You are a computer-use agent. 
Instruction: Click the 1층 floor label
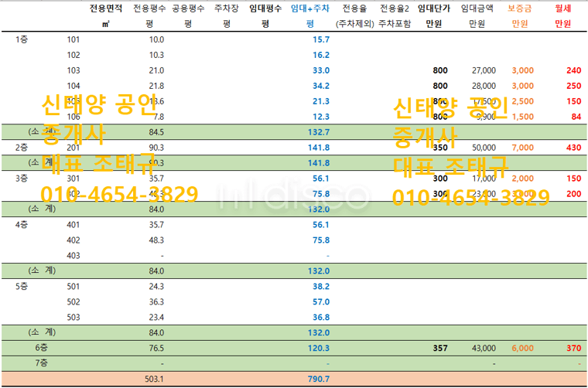[22, 39]
